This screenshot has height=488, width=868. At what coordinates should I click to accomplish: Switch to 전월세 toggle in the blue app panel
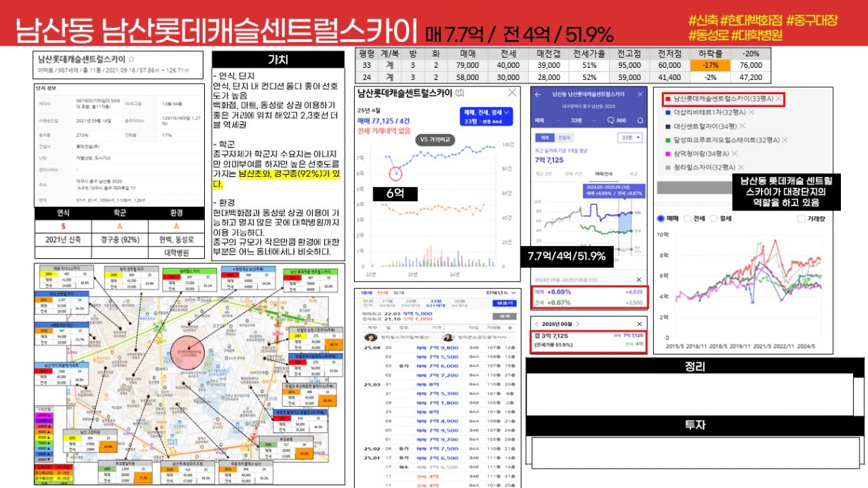click(x=564, y=138)
